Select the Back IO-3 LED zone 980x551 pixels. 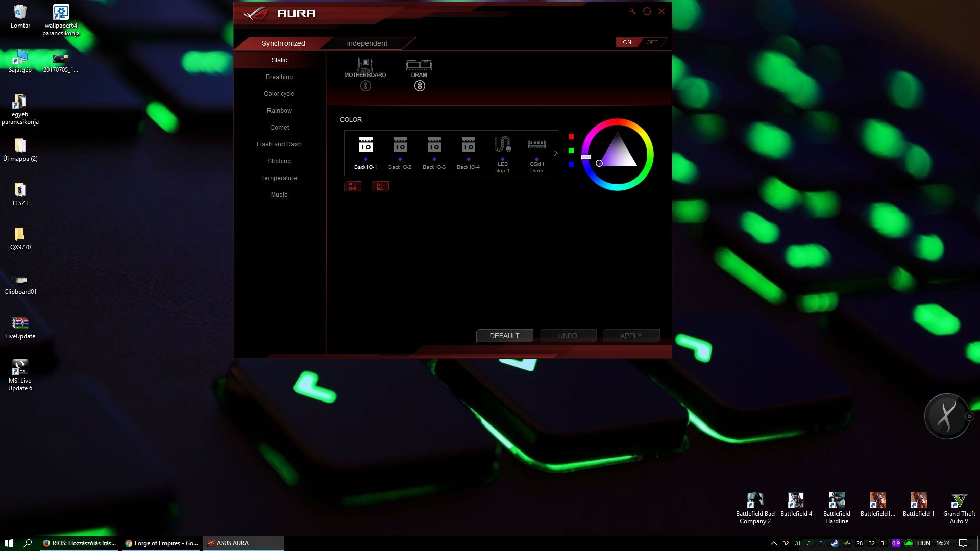point(434,153)
